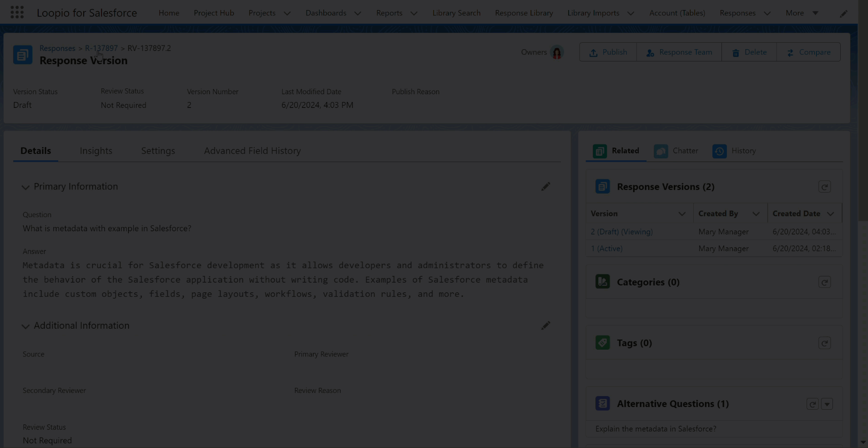This screenshot has width=868, height=448.
Task: Edit Additional Information with pencil icon
Action: [x=545, y=326]
